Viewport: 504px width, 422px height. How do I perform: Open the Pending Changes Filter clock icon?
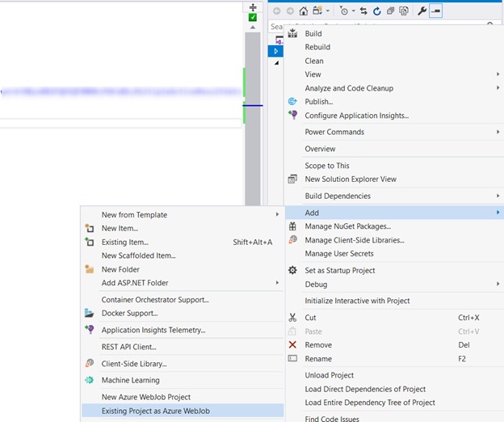(x=346, y=11)
